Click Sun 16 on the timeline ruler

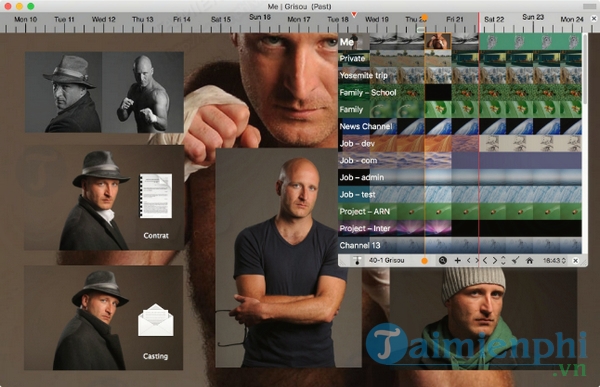click(260, 17)
